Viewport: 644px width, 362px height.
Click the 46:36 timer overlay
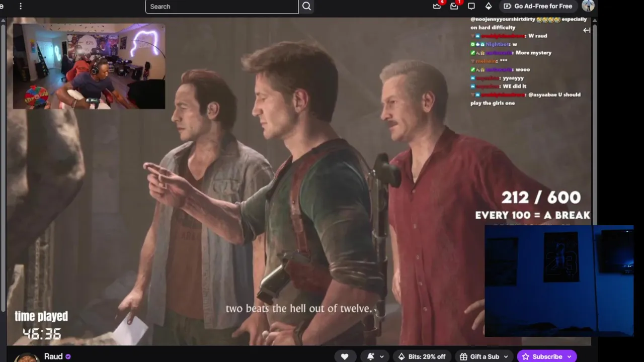[42, 333]
